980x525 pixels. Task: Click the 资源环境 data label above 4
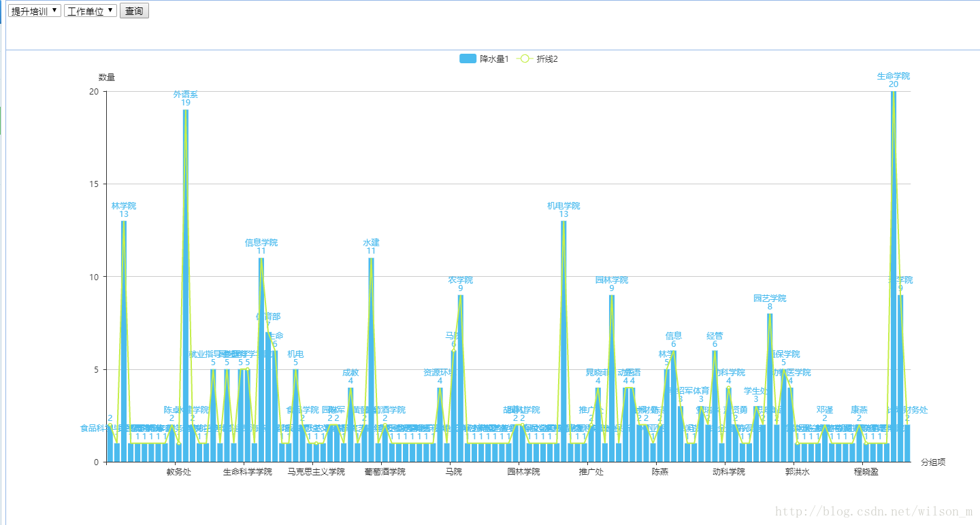440,372
